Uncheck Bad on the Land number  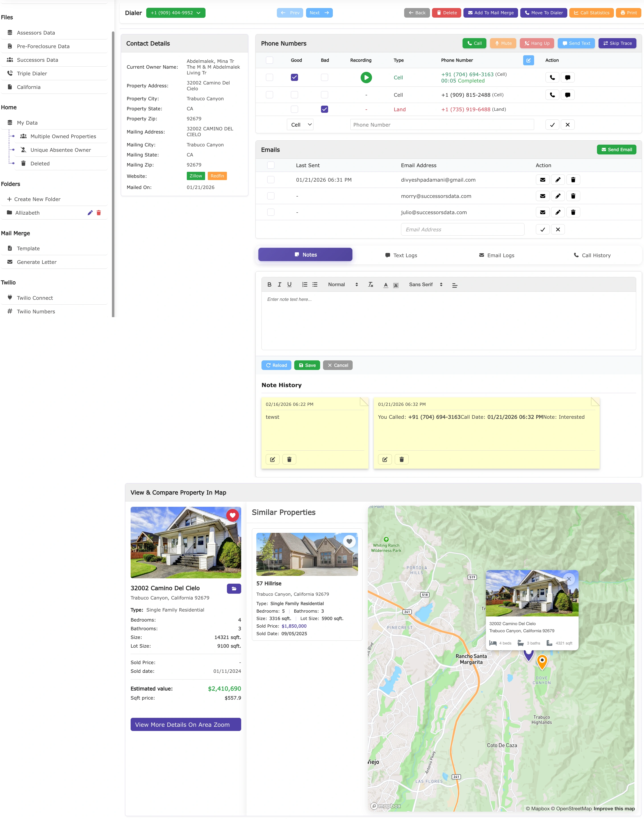324,109
